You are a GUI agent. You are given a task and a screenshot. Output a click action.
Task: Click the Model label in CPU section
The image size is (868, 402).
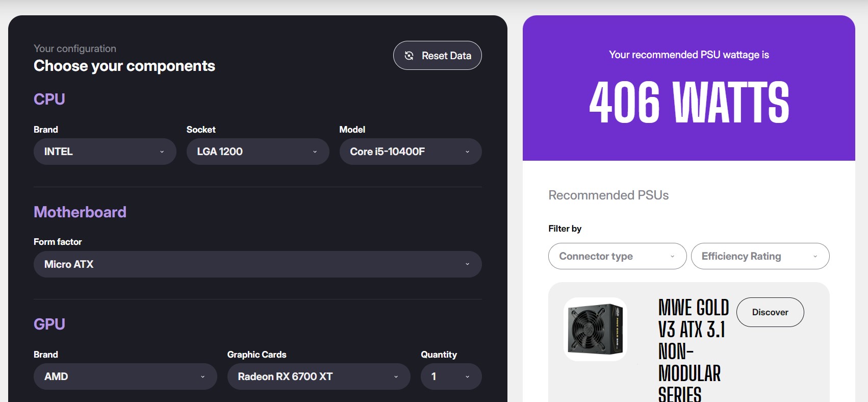[352, 130]
